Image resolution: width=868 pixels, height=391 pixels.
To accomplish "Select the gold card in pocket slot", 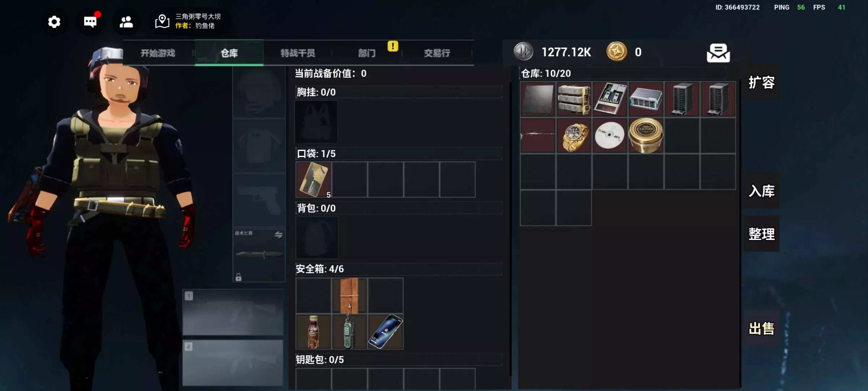I will (314, 180).
